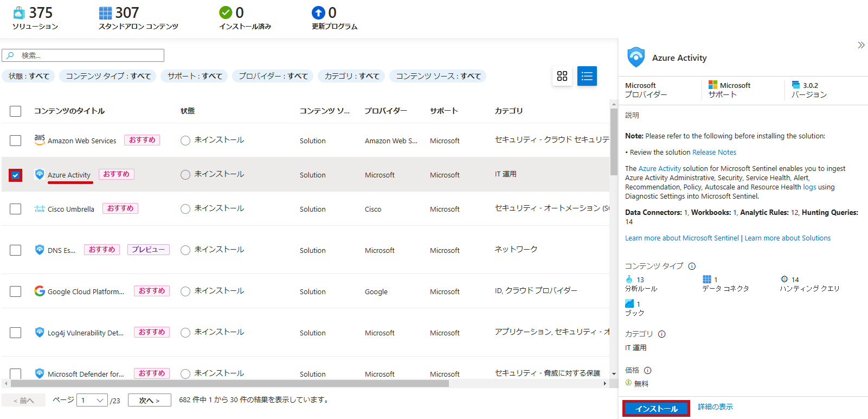Go to next page with 次へ button
Screen dimensions: 868x419
(150, 401)
